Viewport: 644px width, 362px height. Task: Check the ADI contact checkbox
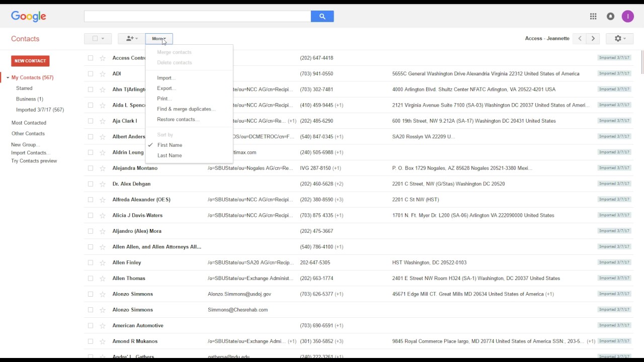point(91,74)
